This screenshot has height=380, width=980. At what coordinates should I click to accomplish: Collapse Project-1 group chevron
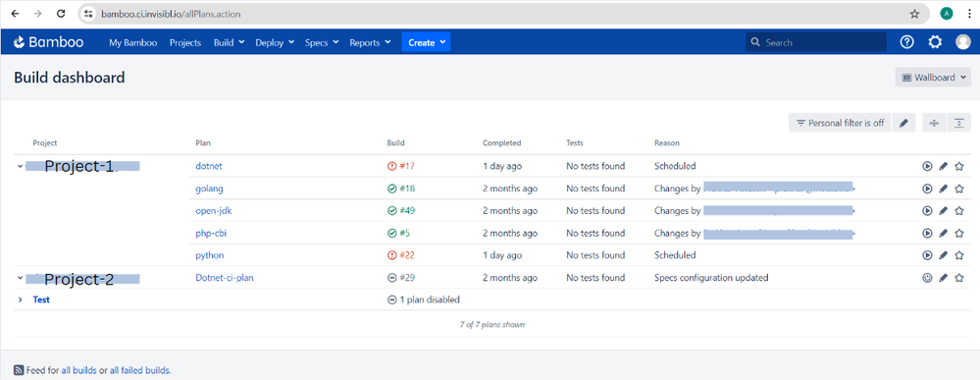20,167
